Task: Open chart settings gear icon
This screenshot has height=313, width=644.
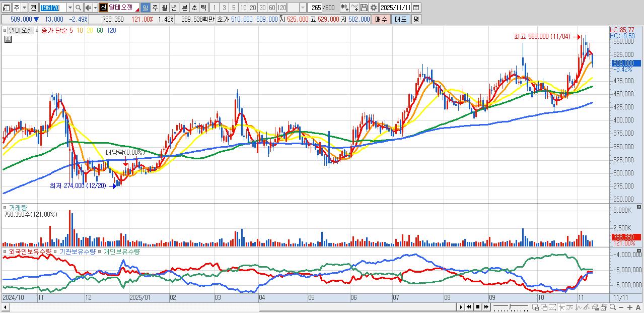Action: pos(373,8)
